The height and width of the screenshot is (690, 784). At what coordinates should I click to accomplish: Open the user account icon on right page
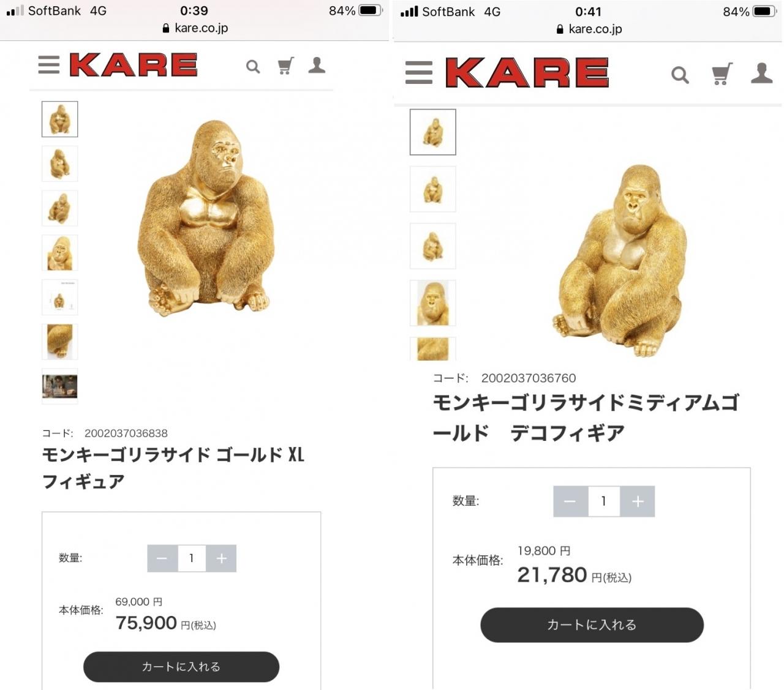(x=761, y=73)
